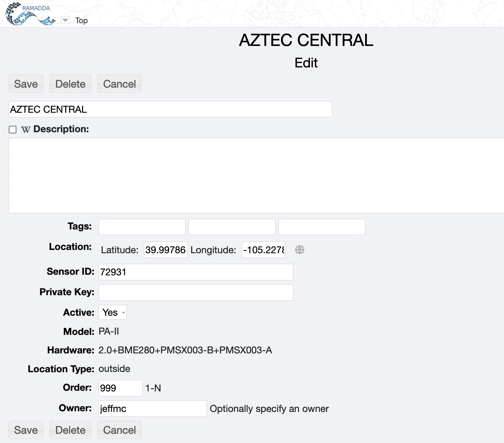Click the top Cancel button

[x=119, y=84]
